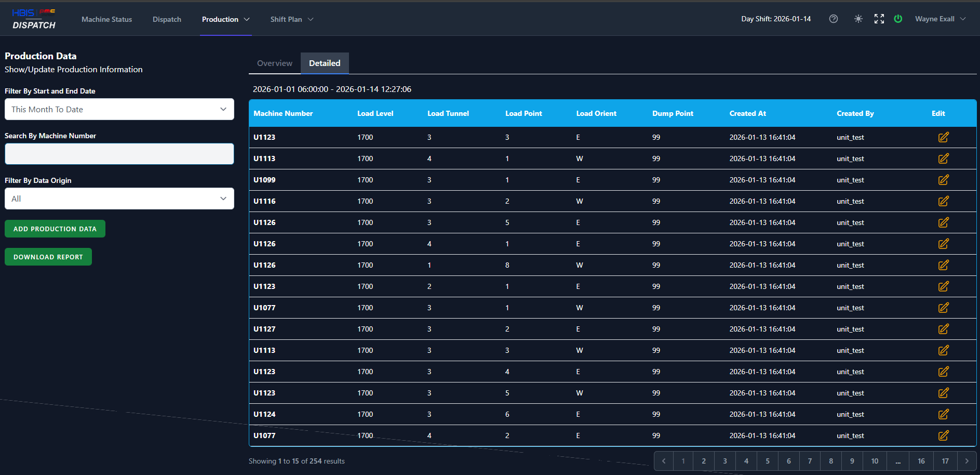The height and width of the screenshot is (475, 980).
Task: Edit U1113 row with Load Tunnel 4
Action: pyautogui.click(x=944, y=159)
